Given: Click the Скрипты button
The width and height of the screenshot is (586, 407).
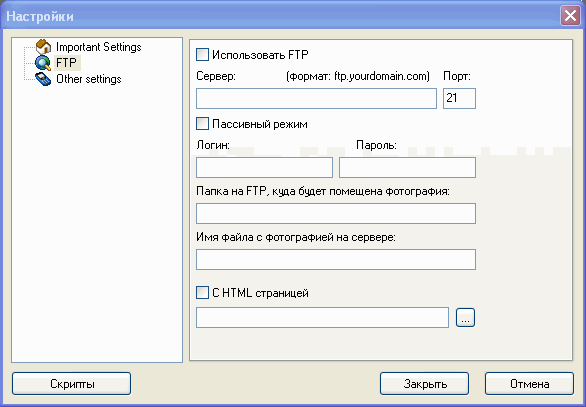Looking at the screenshot, I should pyautogui.click(x=71, y=383).
